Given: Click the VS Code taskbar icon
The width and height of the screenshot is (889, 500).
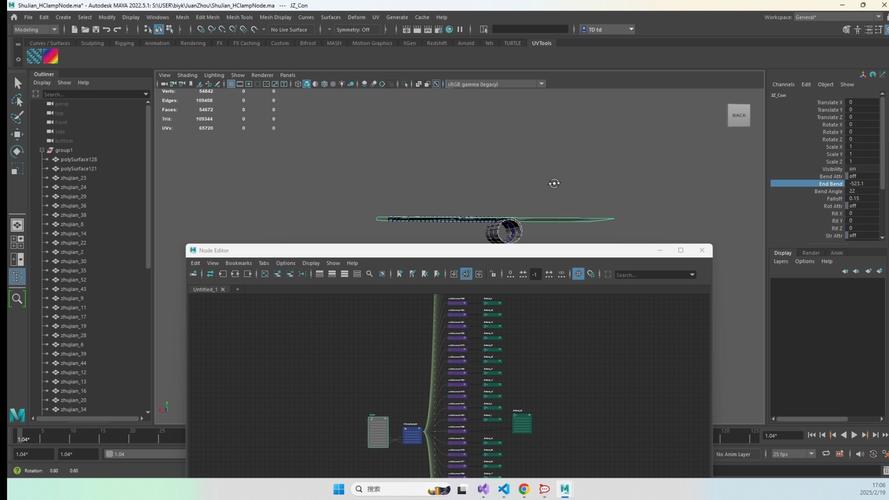Looking at the screenshot, I should (503, 489).
